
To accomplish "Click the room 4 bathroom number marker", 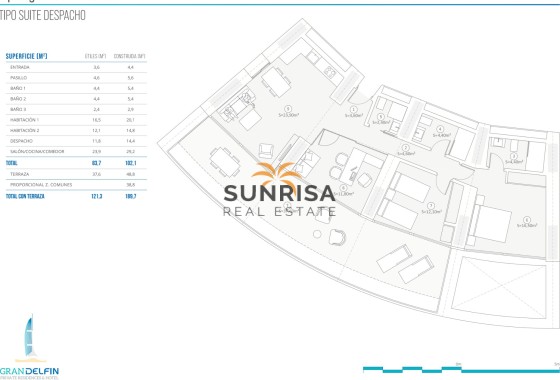I will click(x=440, y=129).
